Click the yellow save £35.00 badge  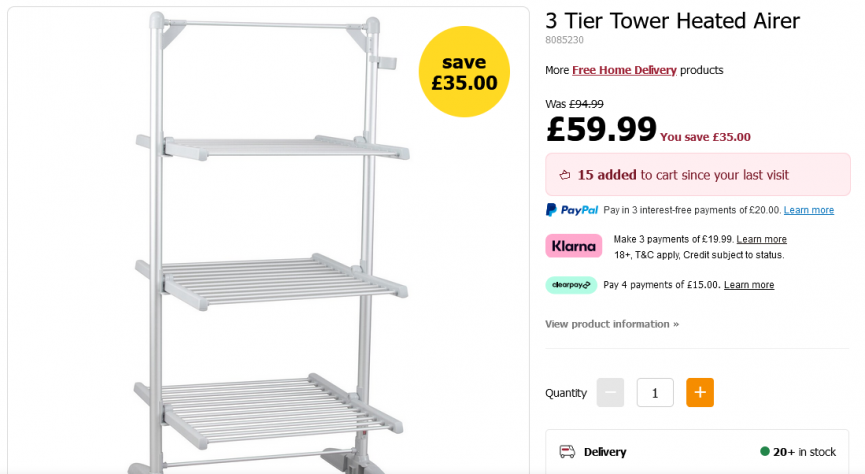click(464, 72)
